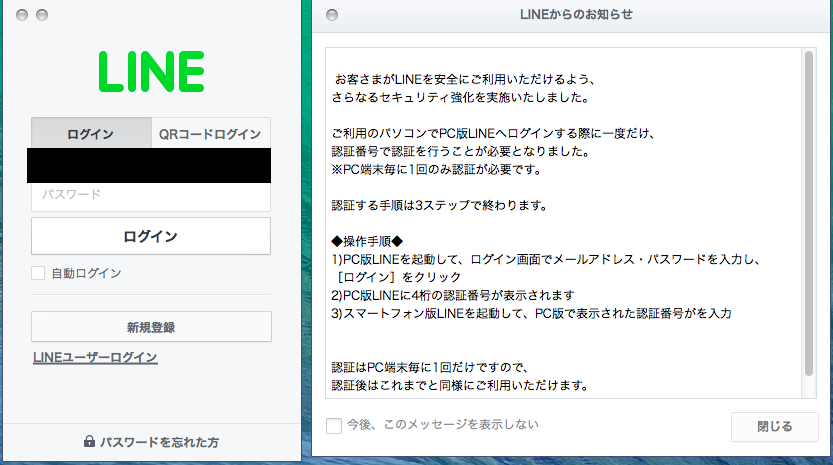
Task: Click the second window button of login window
Action: pyautogui.click(x=42, y=15)
